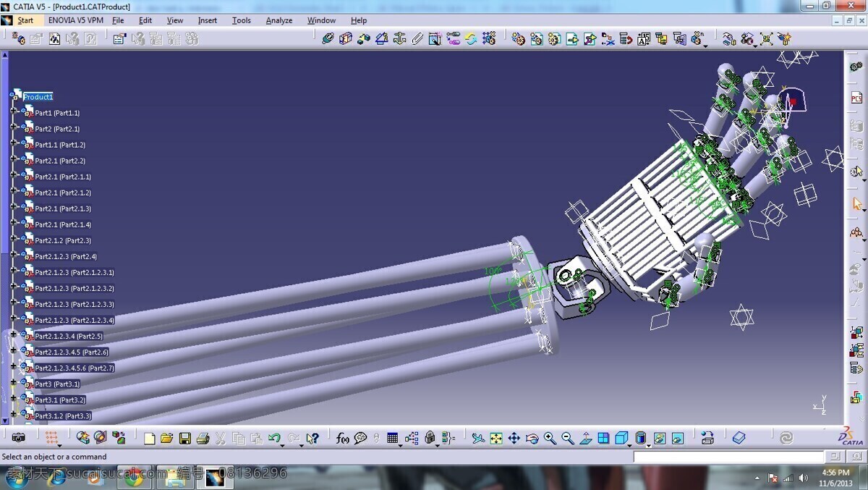Create a new document with New icon
The image size is (868, 490).
click(150, 438)
